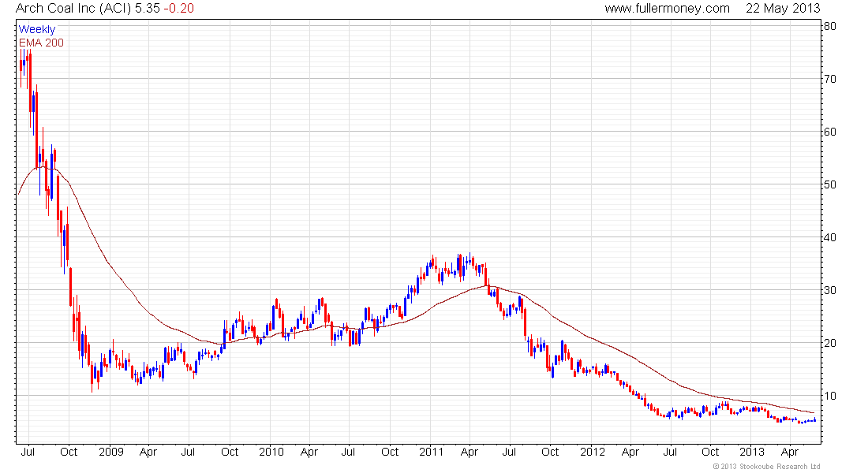
Task: Click the 2009 year label
Action: pyautogui.click(x=110, y=452)
